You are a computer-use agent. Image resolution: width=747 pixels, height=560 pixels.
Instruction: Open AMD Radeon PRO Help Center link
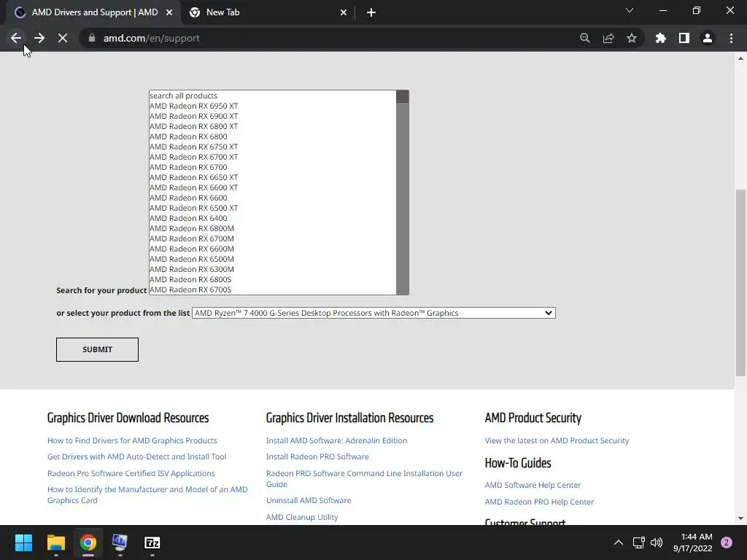click(539, 502)
